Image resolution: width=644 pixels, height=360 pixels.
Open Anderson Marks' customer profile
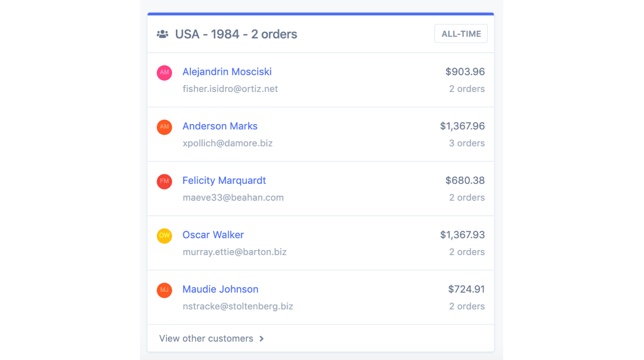[220, 126]
